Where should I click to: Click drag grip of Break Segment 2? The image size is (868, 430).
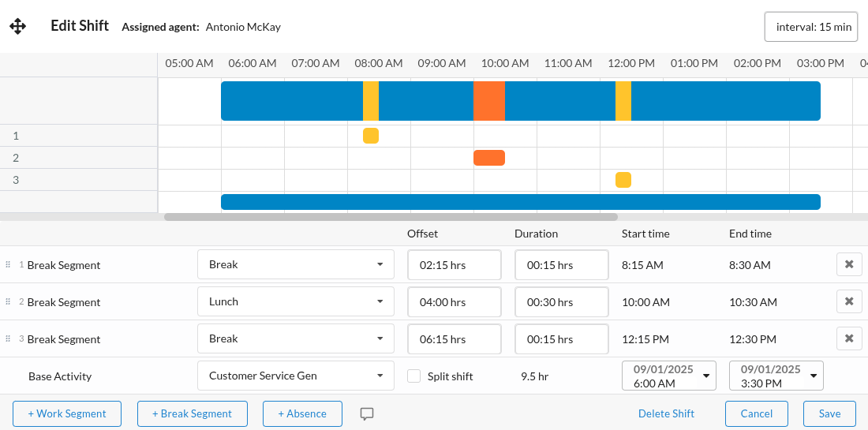click(x=8, y=302)
